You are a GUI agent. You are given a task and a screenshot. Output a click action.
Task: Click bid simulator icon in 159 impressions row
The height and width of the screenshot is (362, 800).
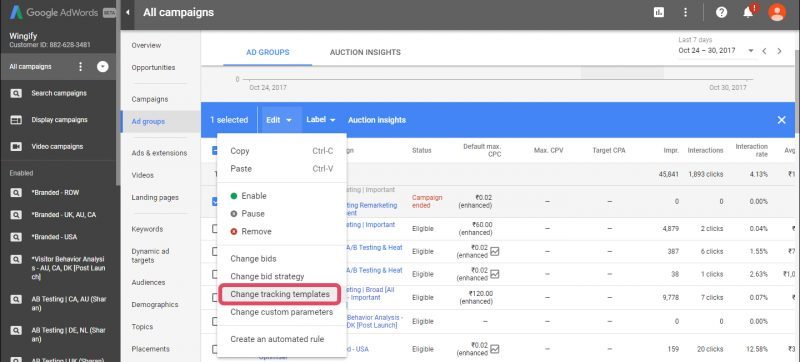click(x=494, y=349)
